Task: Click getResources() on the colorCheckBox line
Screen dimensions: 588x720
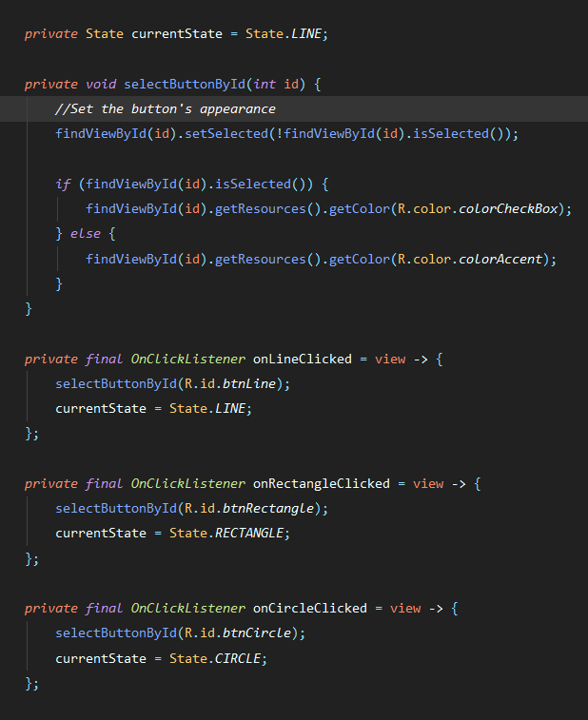Action: click(267, 209)
